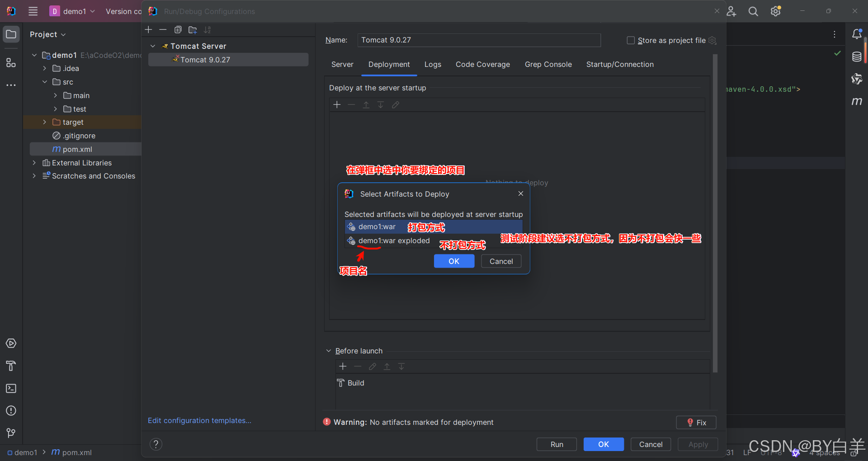
Task: Select pom.xml in project tree
Action: pos(77,149)
